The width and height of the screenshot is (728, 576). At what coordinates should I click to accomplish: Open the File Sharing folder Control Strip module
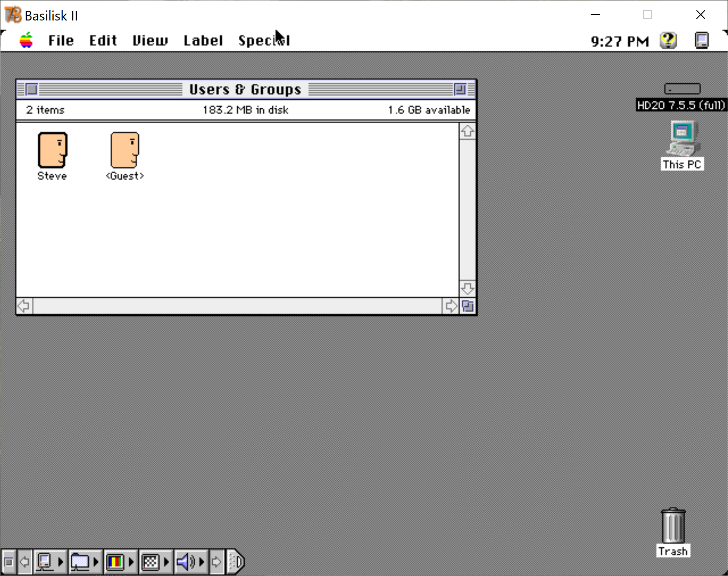(85, 562)
